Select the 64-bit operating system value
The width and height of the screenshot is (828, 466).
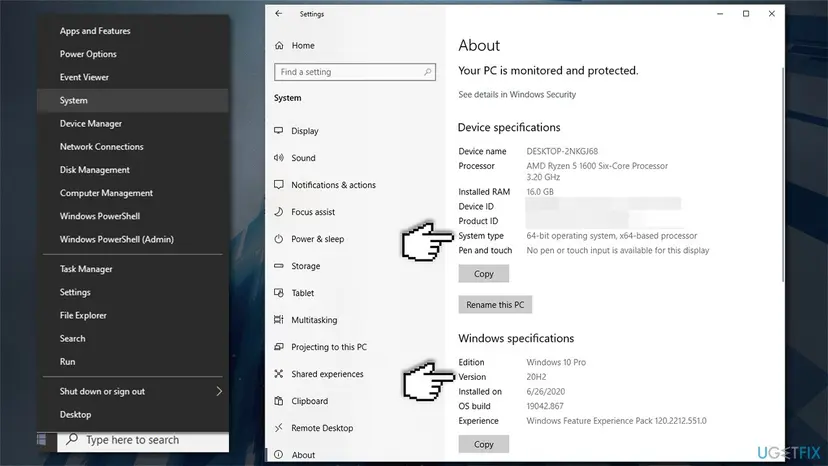coord(611,236)
